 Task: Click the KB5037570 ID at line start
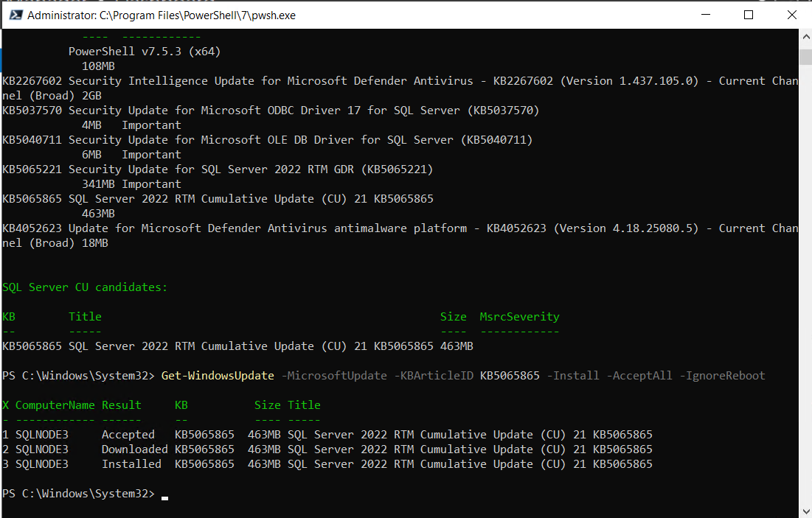pos(32,111)
